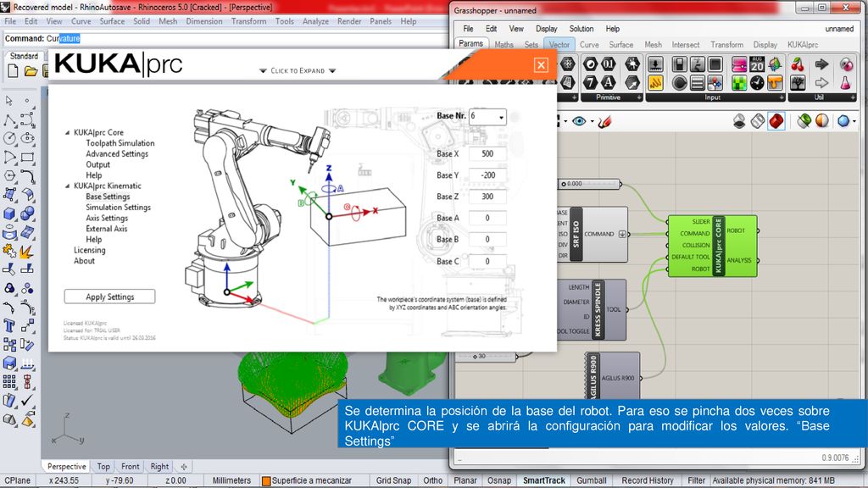Viewport: 868px width, 488px height.
Task: Toggle SmartTrack in Rhino status bar
Action: pos(544,480)
